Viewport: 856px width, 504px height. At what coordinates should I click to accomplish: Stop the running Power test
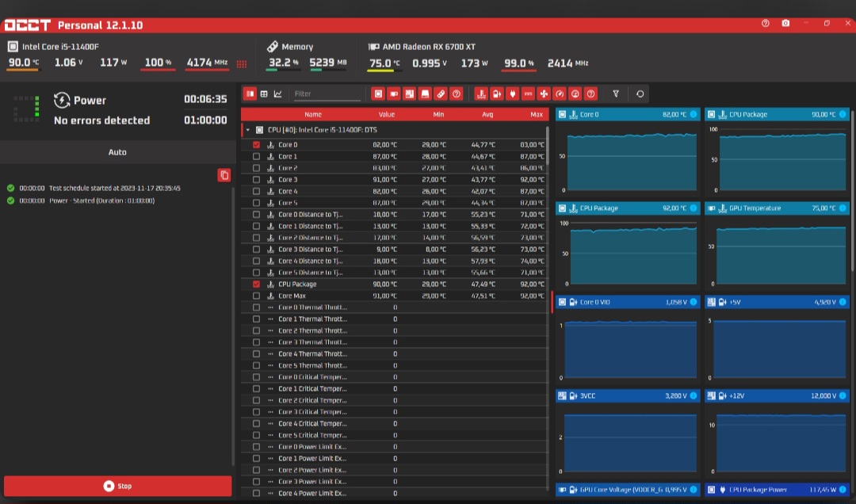[117, 486]
